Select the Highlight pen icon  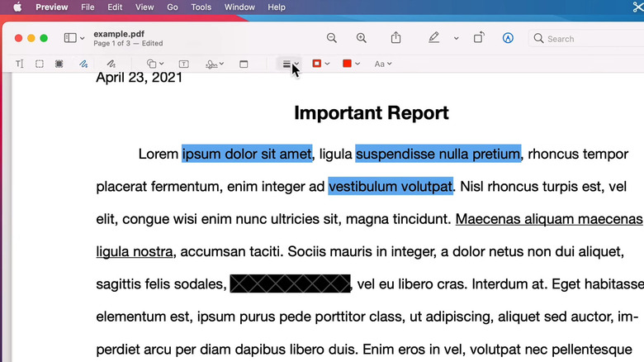click(433, 37)
